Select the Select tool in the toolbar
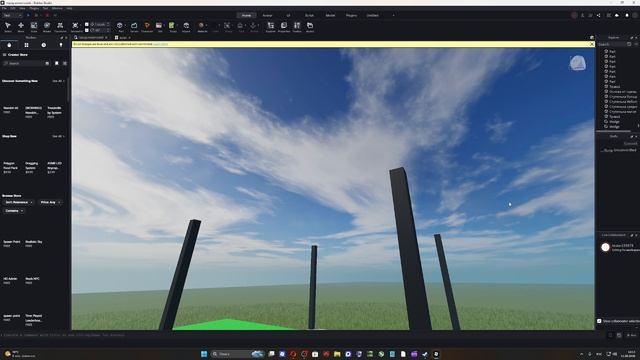The height and width of the screenshot is (360, 640). tap(8, 27)
